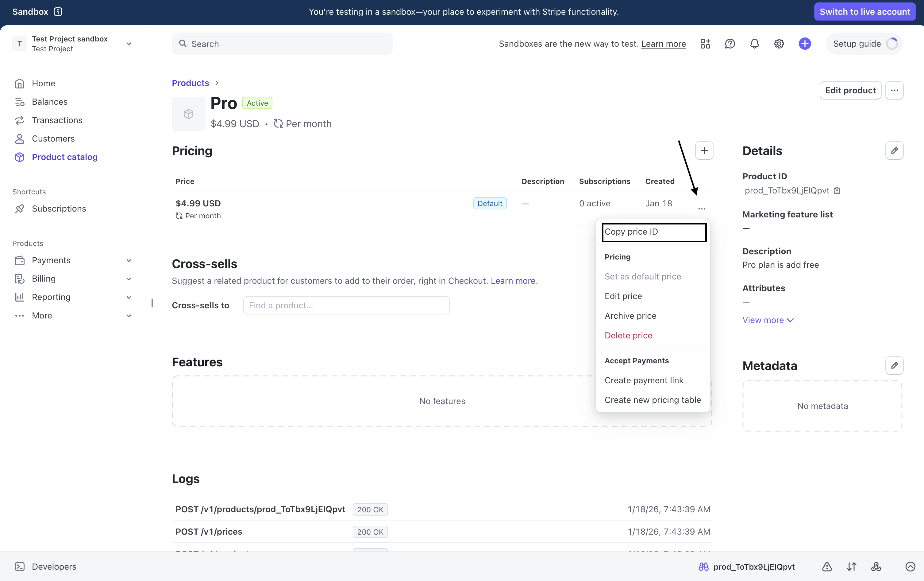This screenshot has width=924, height=581.
Task: Select Archive price from the context menu
Action: (x=630, y=316)
